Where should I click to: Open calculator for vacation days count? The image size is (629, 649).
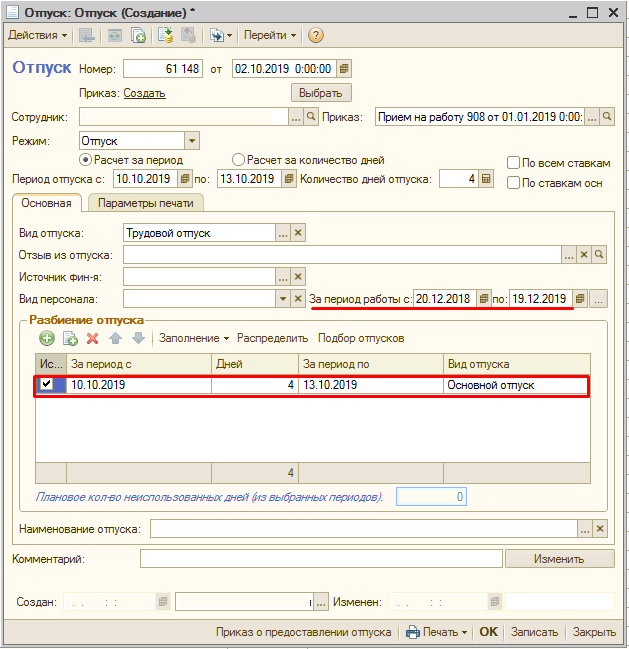(486, 179)
